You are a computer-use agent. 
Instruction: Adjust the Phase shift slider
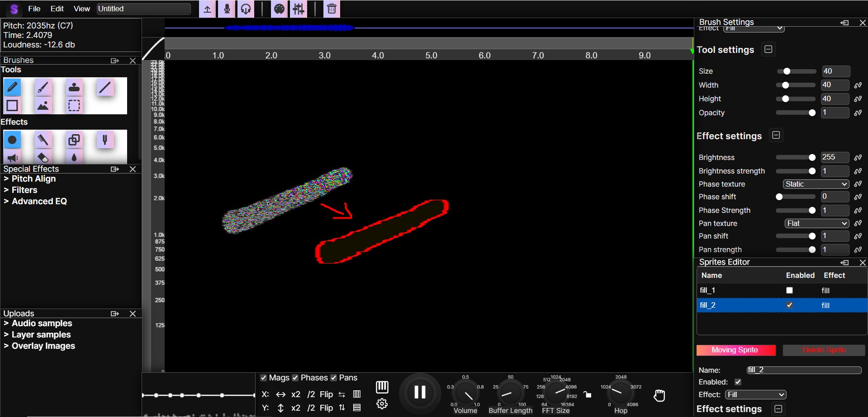(796, 197)
